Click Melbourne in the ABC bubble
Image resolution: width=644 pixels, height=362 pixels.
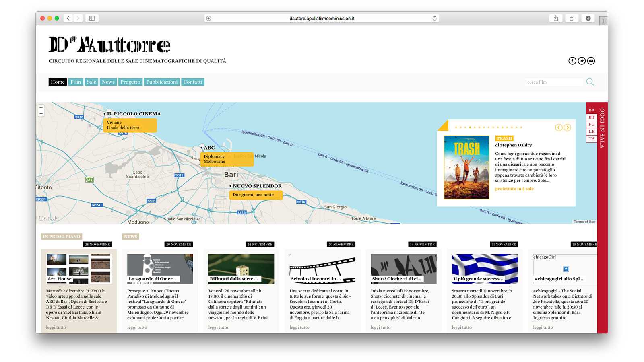[215, 162]
